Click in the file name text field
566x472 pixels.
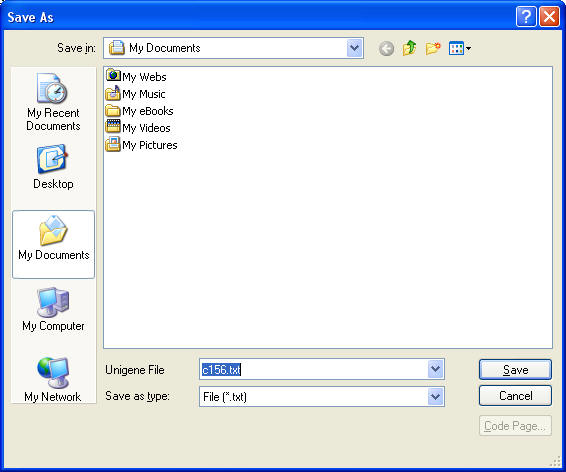click(313, 369)
